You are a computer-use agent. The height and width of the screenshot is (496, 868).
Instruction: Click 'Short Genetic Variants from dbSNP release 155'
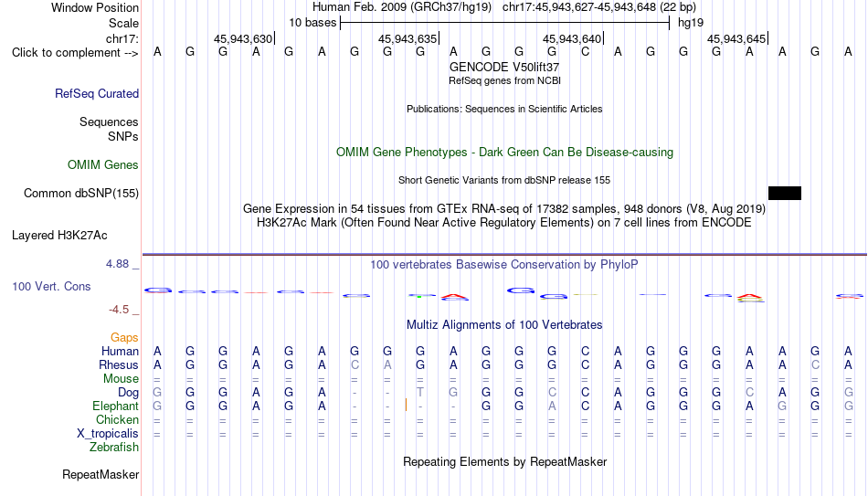coord(504,181)
